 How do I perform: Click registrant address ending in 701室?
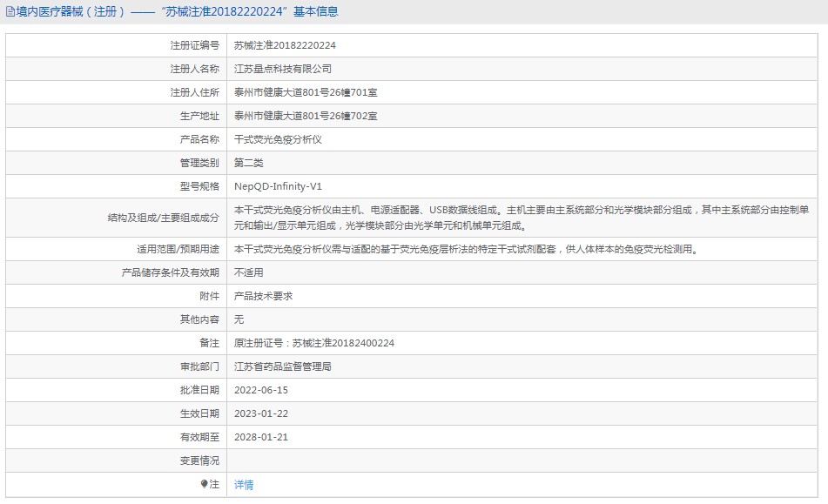pos(306,92)
